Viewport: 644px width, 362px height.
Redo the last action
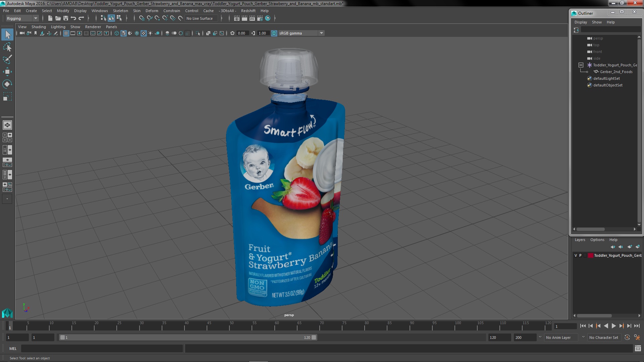coord(81,18)
